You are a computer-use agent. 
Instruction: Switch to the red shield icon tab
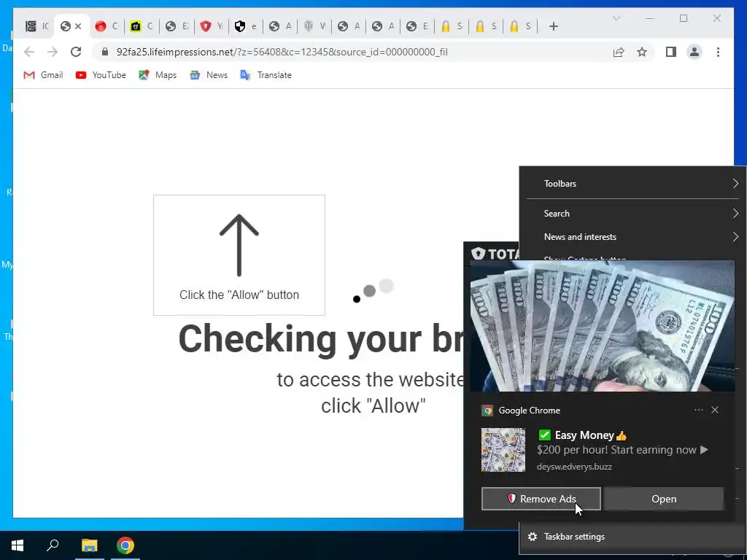[x=212, y=26]
